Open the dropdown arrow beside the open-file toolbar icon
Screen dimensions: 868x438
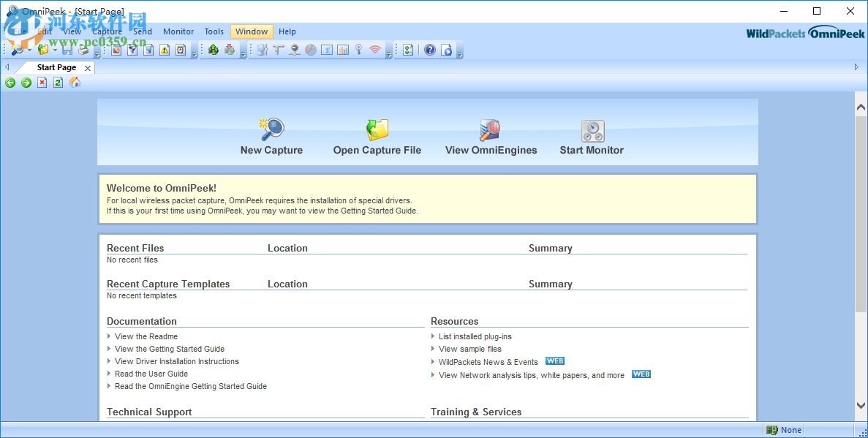(x=55, y=50)
